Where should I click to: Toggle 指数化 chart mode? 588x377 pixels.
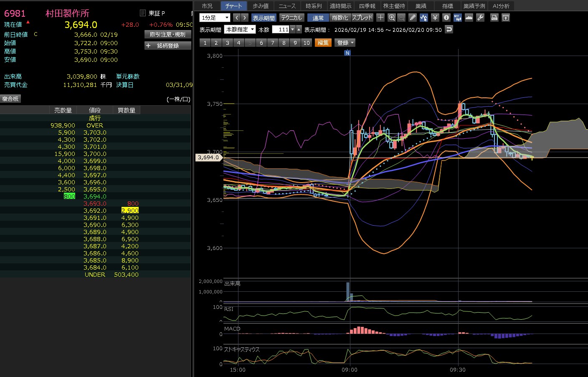(x=340, y=18)
